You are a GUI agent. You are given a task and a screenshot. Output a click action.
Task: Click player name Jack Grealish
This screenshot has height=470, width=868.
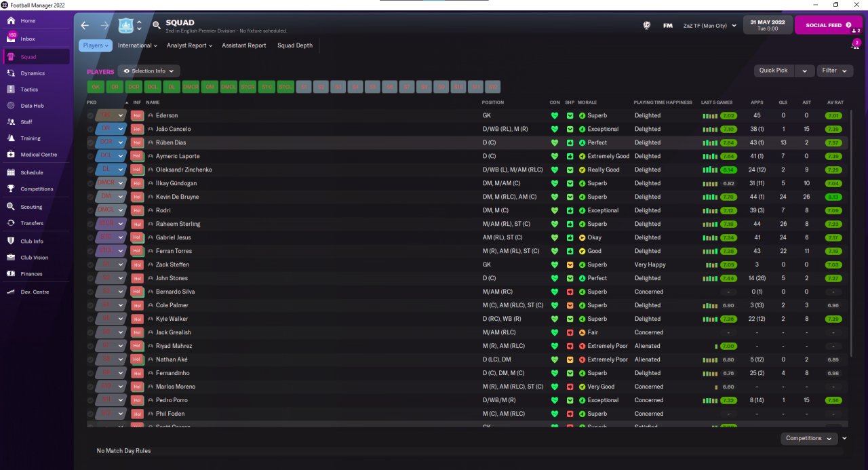[174, 332]
